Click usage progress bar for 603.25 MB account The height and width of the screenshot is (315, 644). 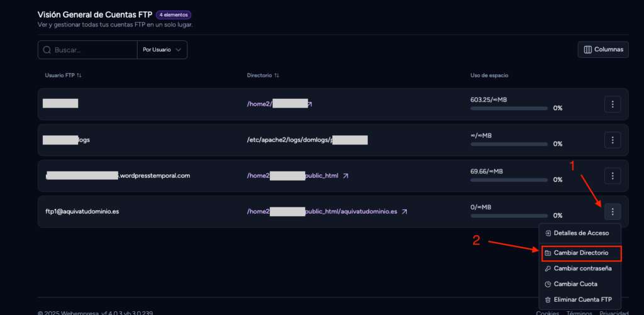pos(509,108)
